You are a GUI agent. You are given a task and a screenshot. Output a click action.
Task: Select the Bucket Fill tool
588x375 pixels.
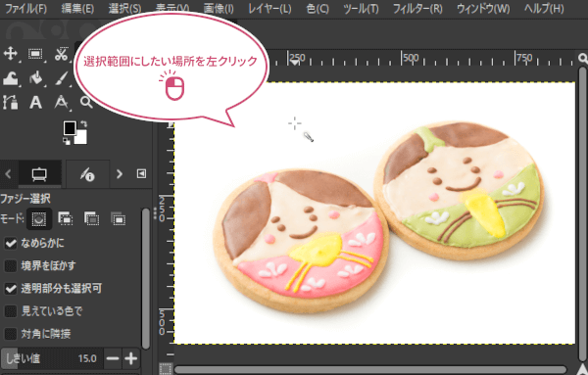pos(36,78)
